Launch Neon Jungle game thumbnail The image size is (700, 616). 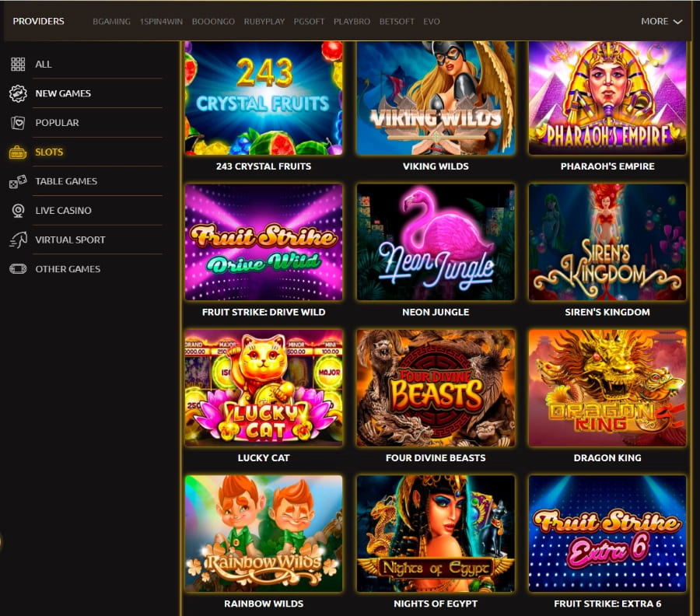pyautogui.click(x=436, y=243)
